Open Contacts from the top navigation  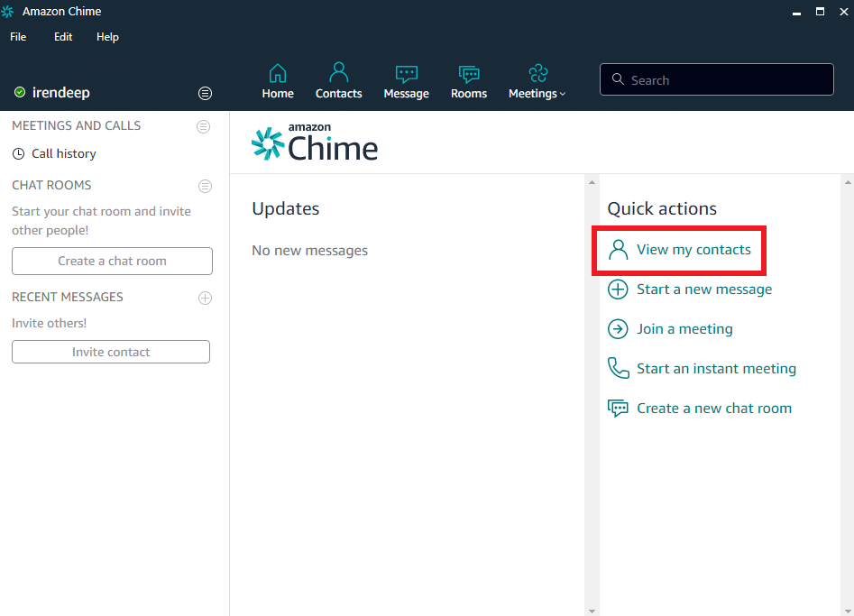point(339,82)
